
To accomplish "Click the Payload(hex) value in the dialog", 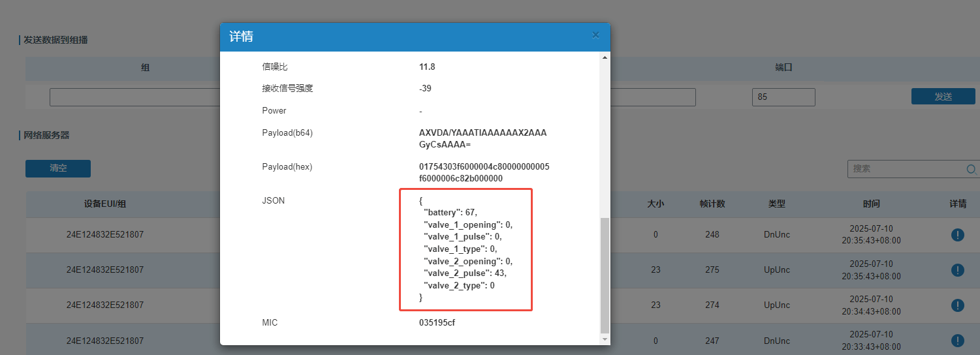I will click(x=484, y=172).
